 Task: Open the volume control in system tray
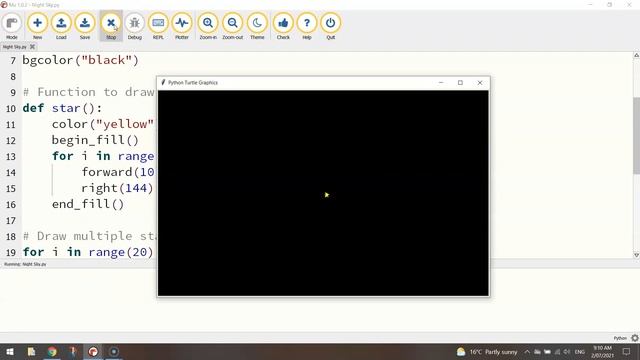click(x=567, y=351)
